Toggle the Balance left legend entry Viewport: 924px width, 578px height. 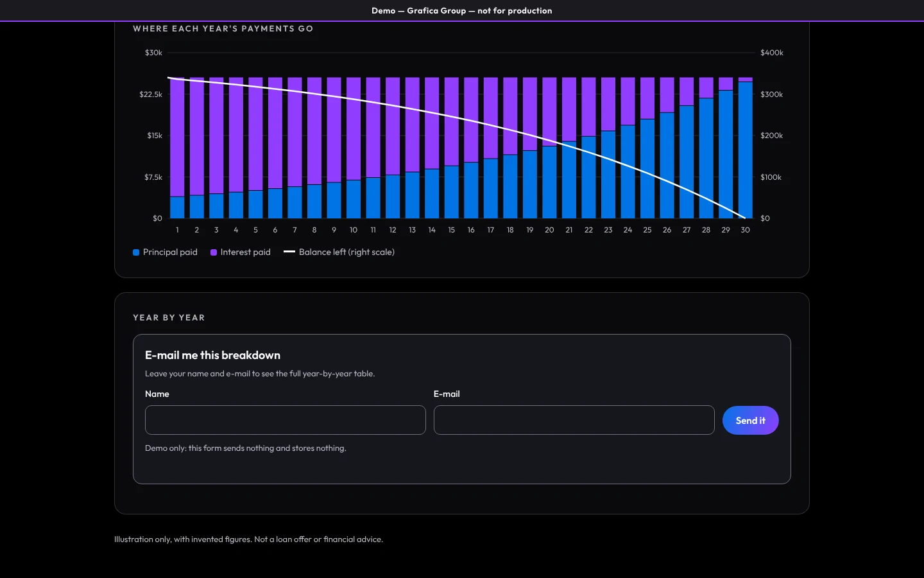[x=339, y=252]
